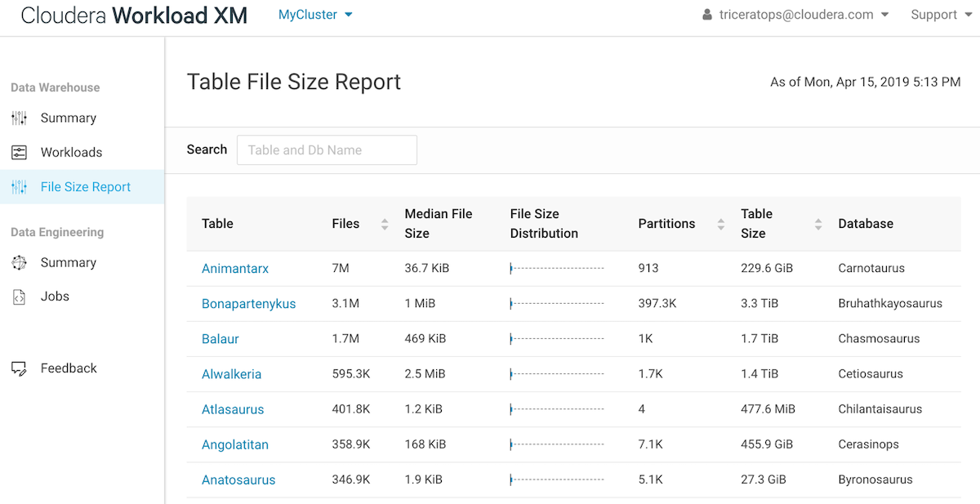Open the MyCluster dropdown

pyautogui.click(x=315, y=15)
